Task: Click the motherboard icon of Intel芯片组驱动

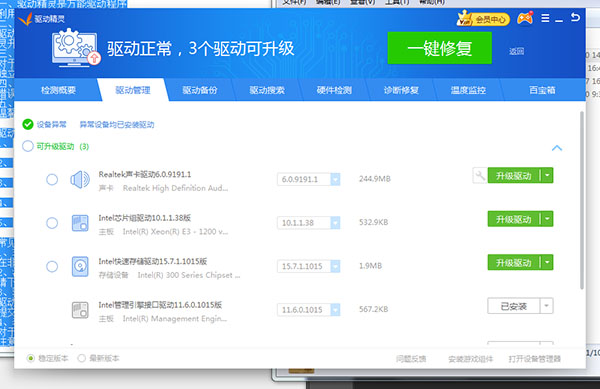Action: (80, 223)
